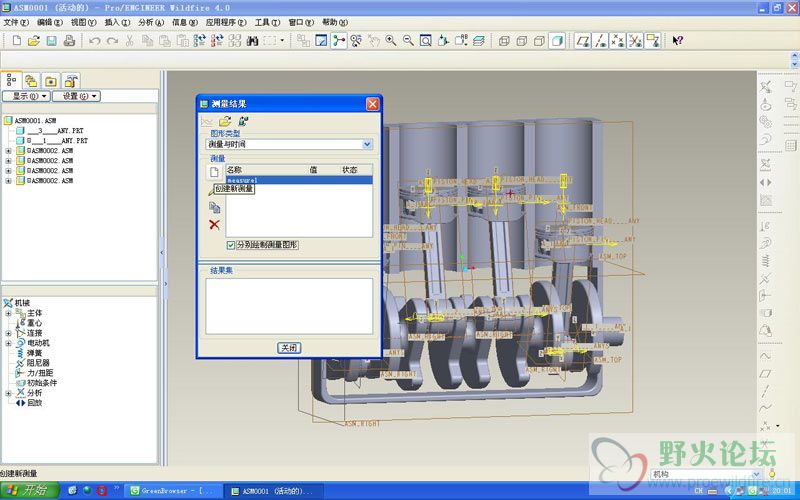Switch to wireframe display icon

(504, 40)
